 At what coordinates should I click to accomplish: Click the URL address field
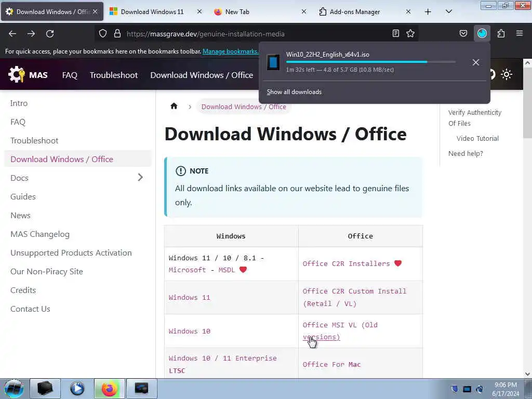pos(256,34)
